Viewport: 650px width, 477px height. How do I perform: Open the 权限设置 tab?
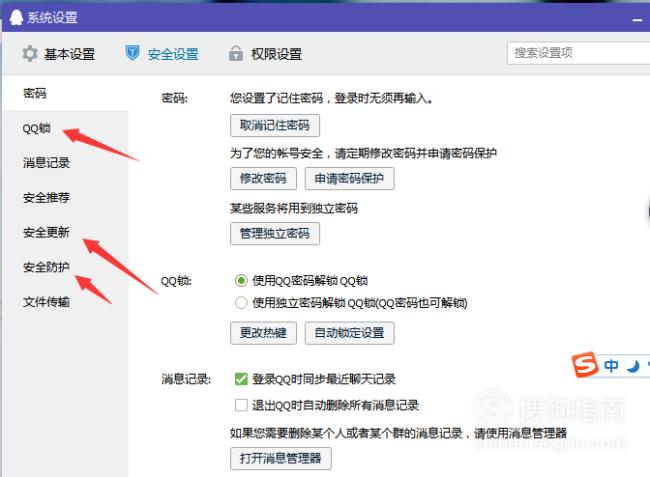pyautogui.click(x=265, y=54)
